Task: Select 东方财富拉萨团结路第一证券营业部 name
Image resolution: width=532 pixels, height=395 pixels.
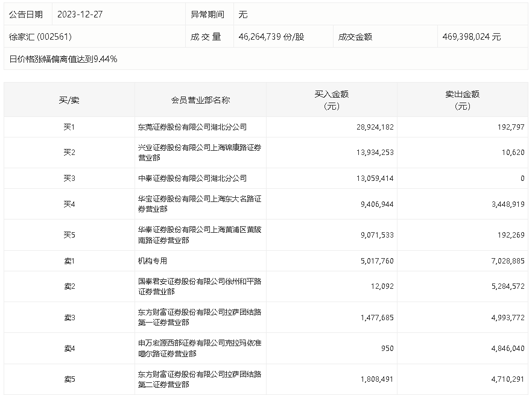Action: (200, 317)
